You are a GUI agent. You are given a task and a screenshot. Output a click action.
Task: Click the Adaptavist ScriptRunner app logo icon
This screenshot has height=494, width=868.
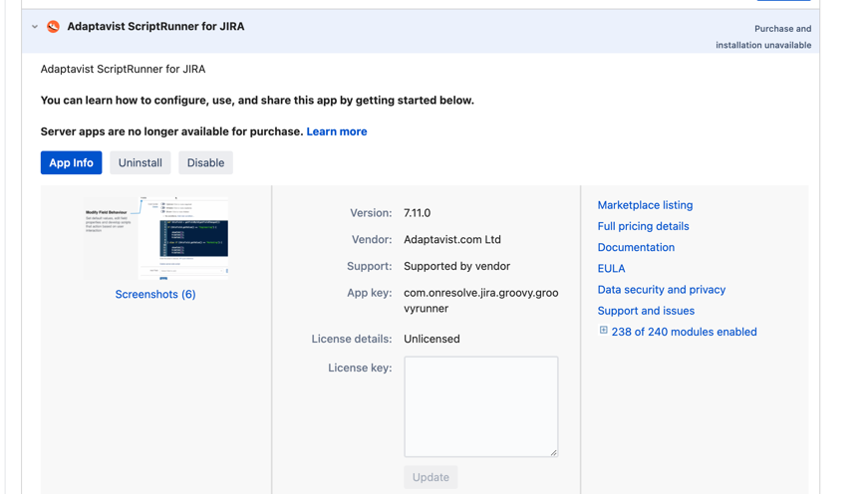tap(54, 27)
